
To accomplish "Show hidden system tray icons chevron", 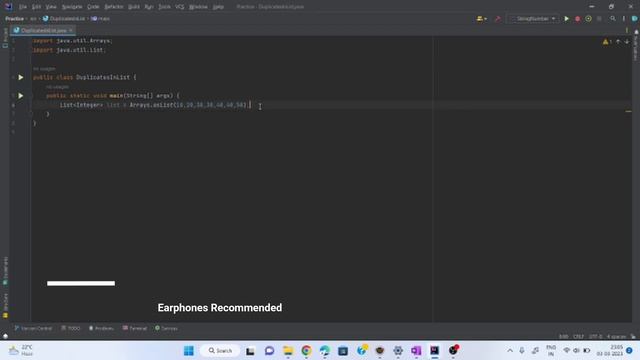I will click(x=510, y=351).
